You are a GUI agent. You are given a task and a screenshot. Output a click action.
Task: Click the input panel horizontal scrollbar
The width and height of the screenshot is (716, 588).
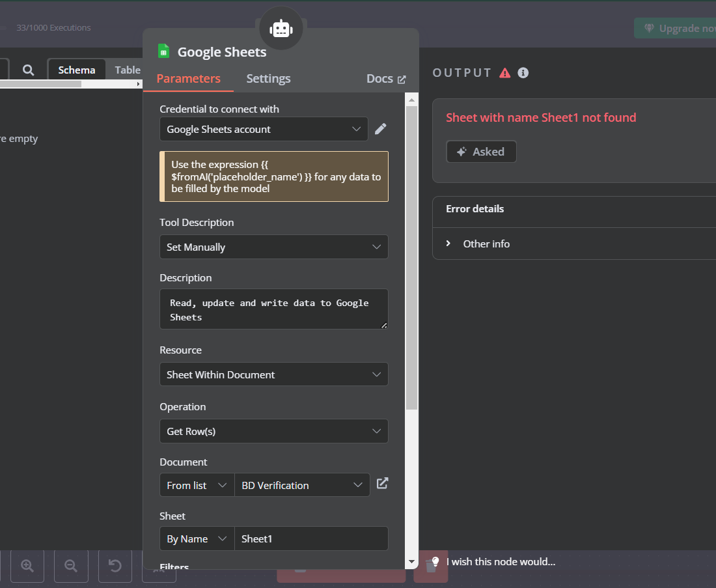[40, 84]
